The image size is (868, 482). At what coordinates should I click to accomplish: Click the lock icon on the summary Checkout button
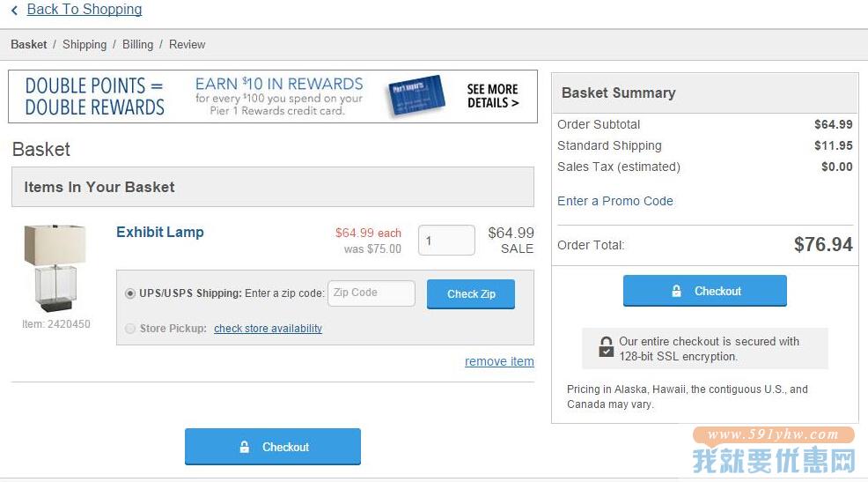[676, 291]
